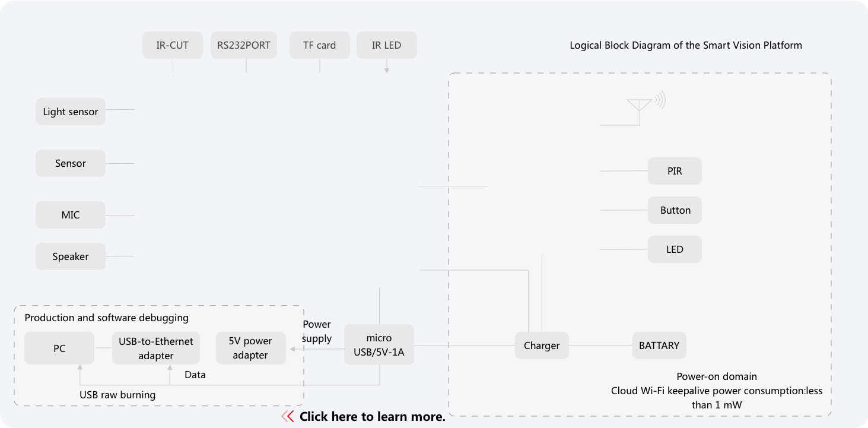
Task: Click the RS232PORT block
Action: pos(244,45)
